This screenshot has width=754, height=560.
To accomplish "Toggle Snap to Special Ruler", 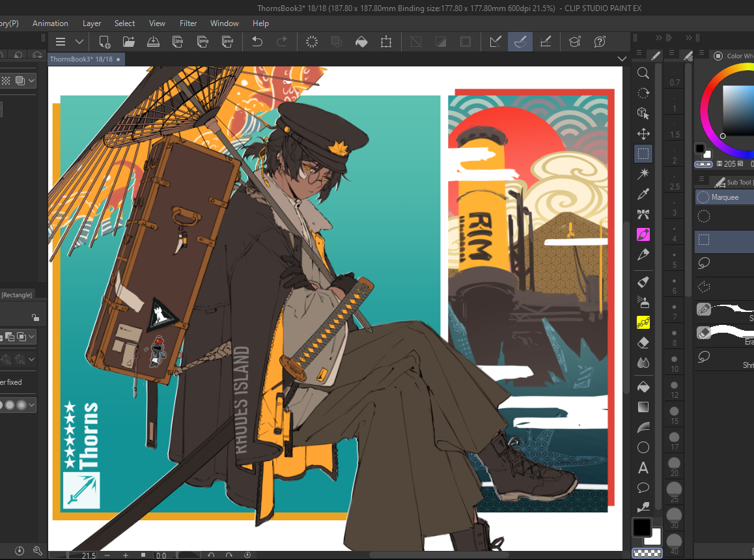I will (520, 42).
